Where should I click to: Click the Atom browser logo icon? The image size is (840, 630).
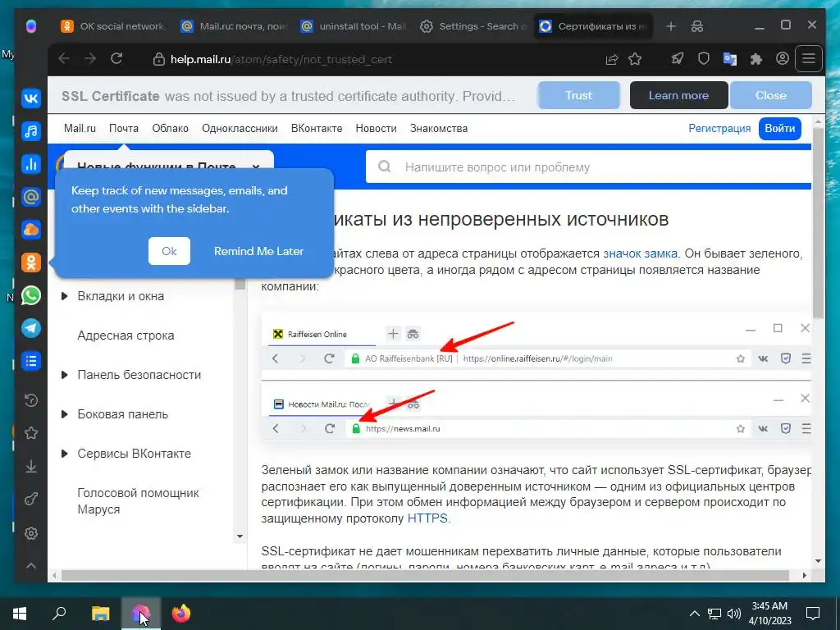tap(31, 25)
